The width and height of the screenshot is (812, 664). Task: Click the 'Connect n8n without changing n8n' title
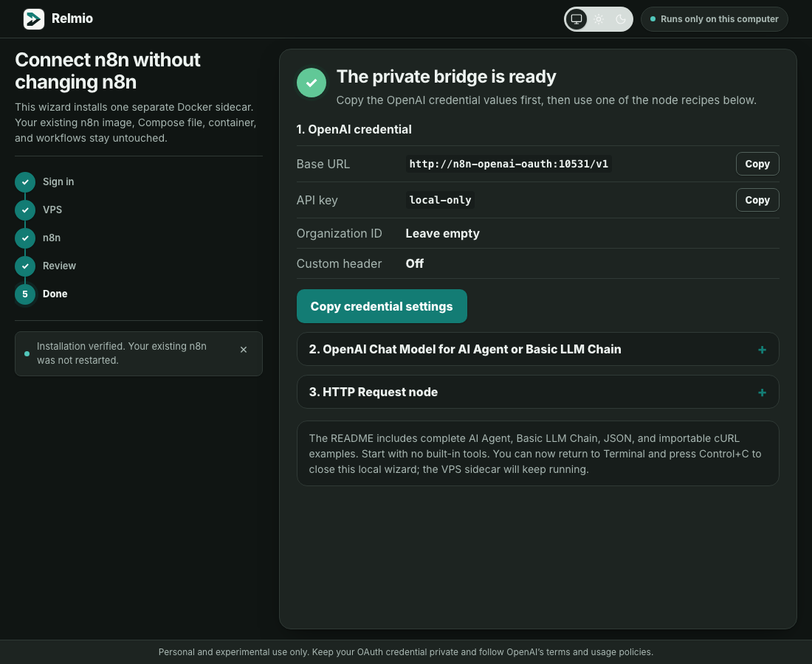(107, 71)
